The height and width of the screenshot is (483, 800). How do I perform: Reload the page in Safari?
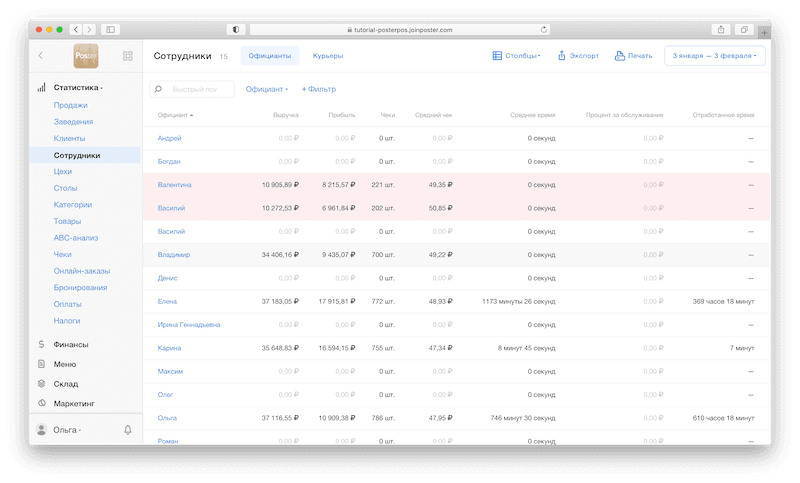click(544, 30)
